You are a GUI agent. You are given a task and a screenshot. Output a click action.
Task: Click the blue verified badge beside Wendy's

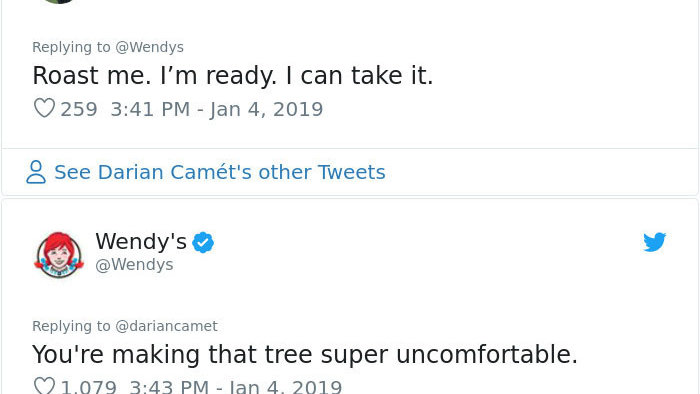(203, 242)
